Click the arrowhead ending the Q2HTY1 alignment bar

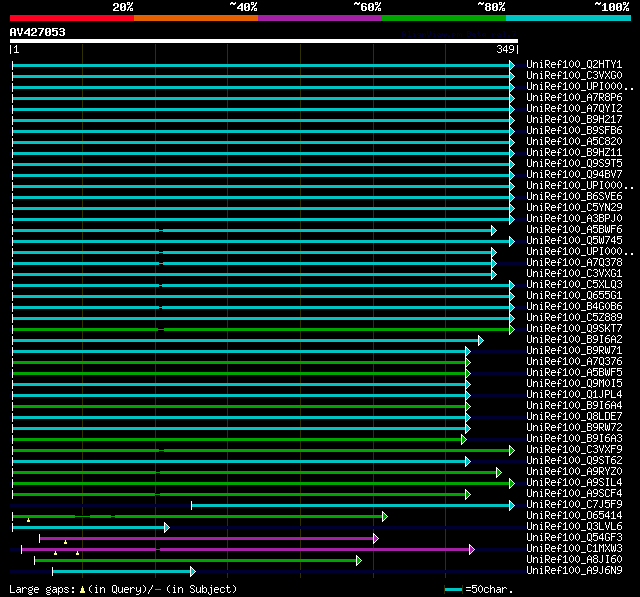coord(512,65)
